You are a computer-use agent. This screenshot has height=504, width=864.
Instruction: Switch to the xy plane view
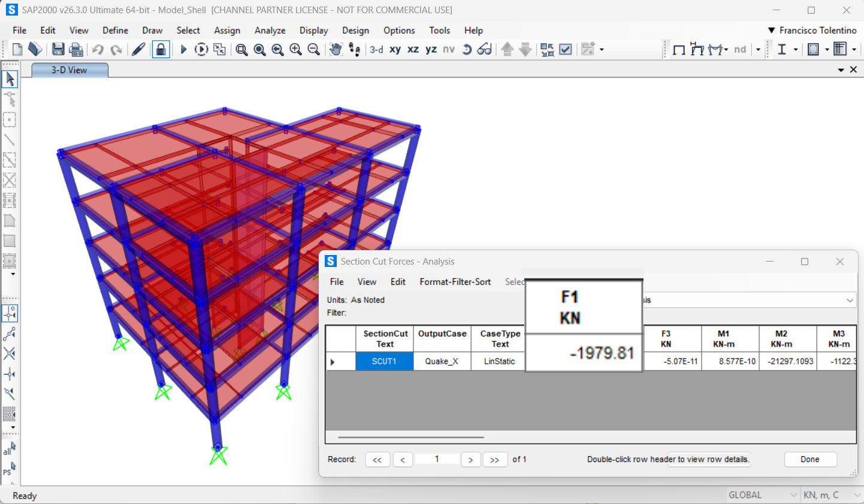coord(394,49)
